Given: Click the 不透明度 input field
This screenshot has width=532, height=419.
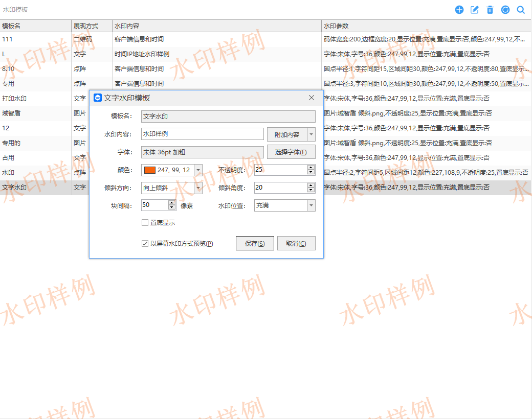Looking at the screenshot, I should [281, 170].
